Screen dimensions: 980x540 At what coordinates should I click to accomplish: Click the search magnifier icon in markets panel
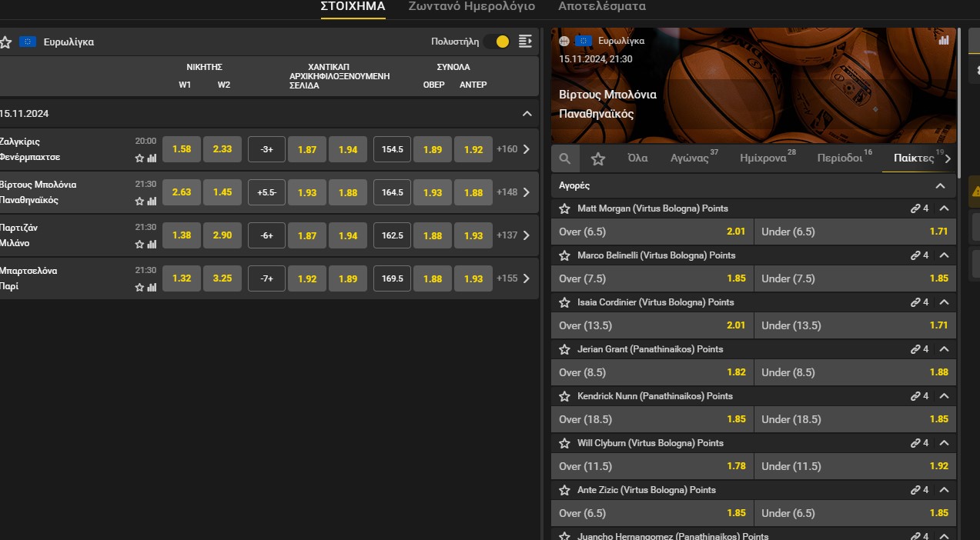click(x=565, y=158)
